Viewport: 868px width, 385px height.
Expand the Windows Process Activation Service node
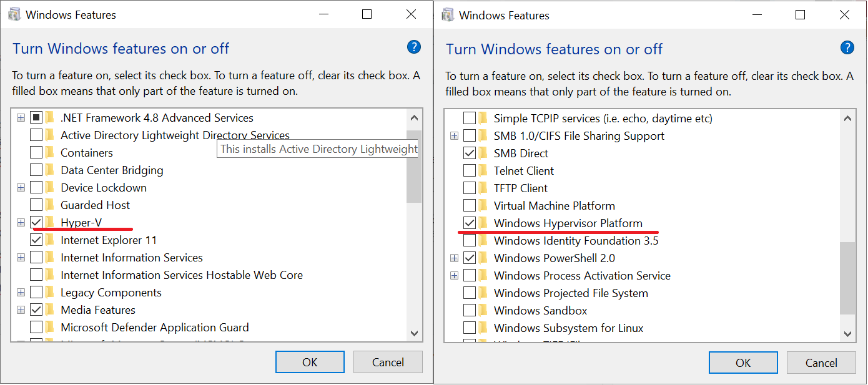pos(454,275)
